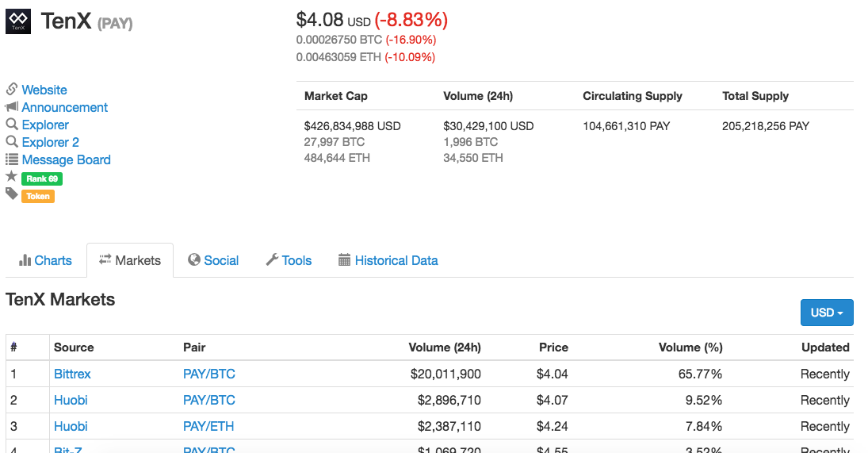Click the $30,429,100 USD volume value
Viewport: 868px width, 453px height.
489,125
